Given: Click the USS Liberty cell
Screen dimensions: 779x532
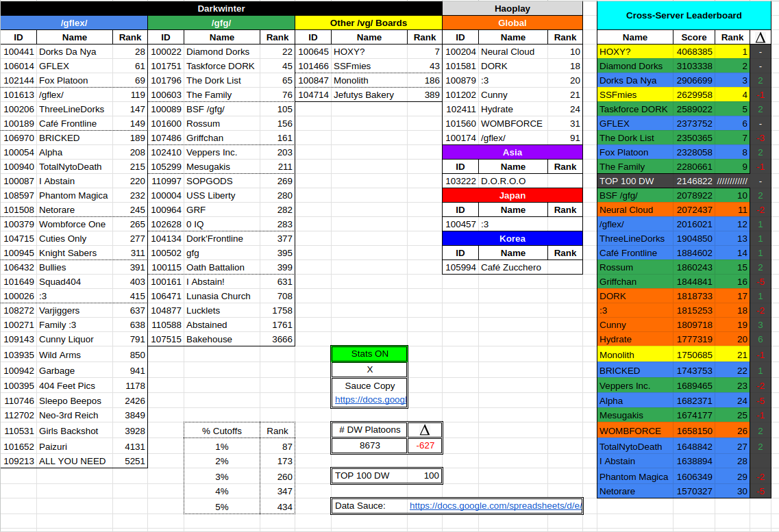Looking at the screenshot, I should [221, 196].
